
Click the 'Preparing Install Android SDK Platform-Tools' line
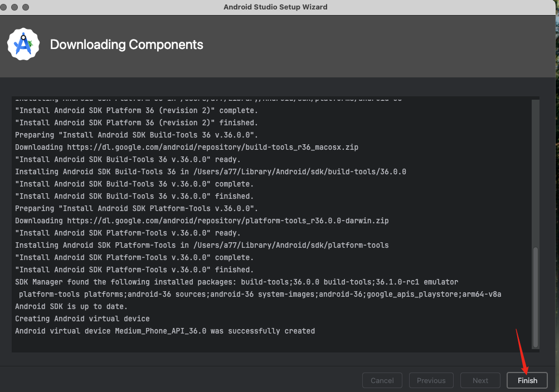137,208
